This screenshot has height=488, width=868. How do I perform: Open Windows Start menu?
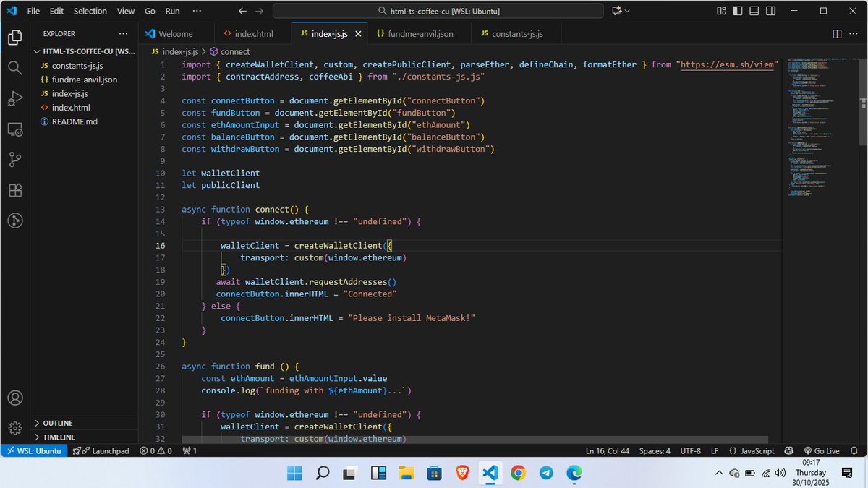(x=295, y=474)
